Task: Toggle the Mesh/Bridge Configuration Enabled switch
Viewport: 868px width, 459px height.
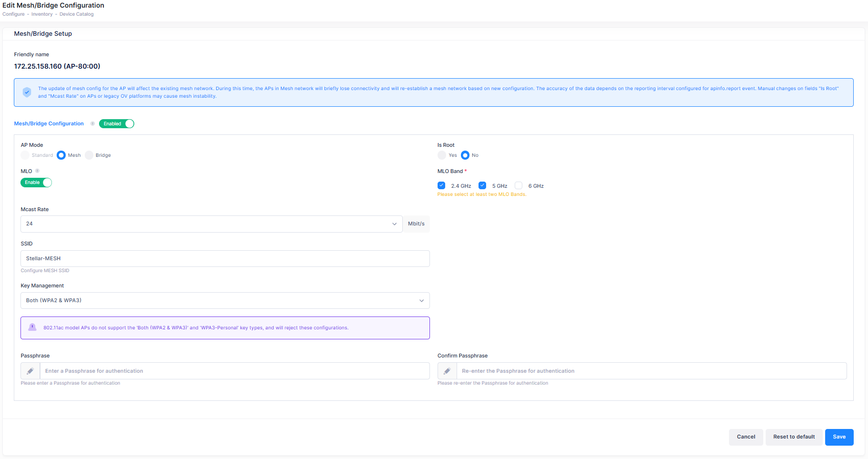Action: [x=117, y=124]
